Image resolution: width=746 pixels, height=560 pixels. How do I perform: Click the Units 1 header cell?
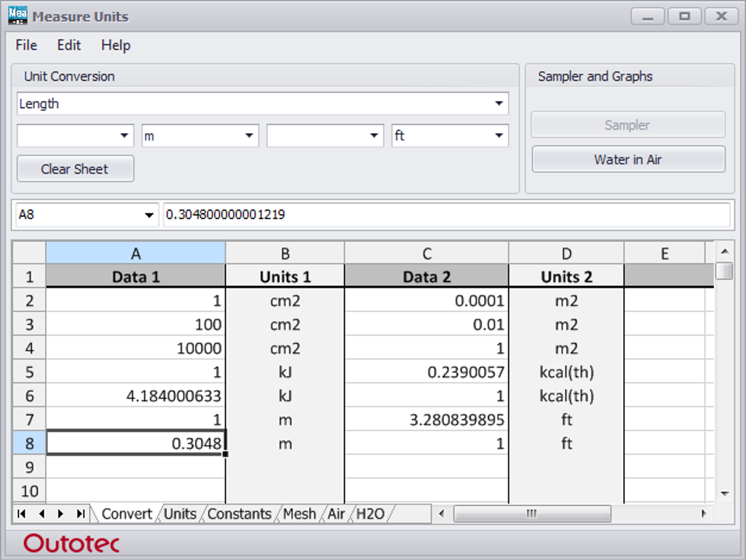[285, 276]
